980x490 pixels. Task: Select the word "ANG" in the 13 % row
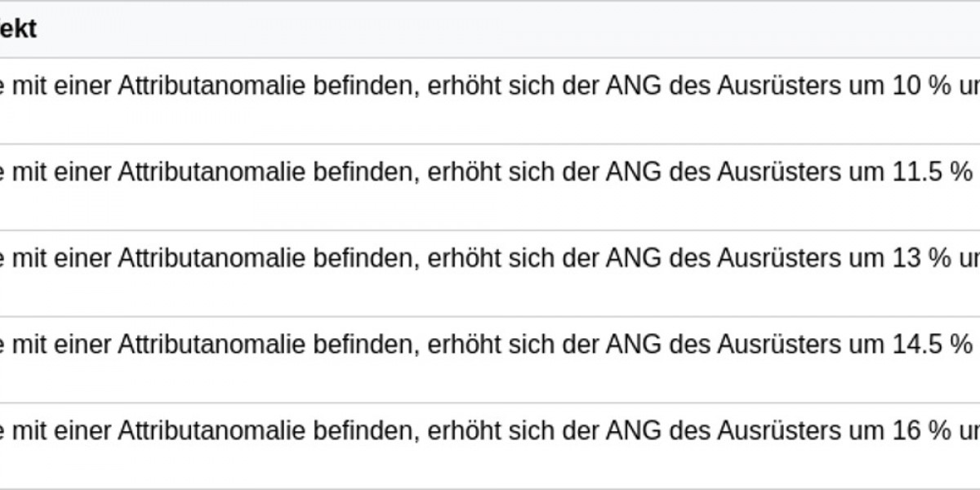click(634, 259)
